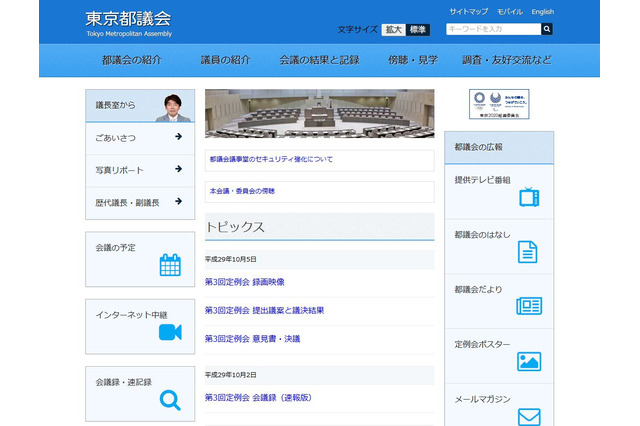Click the 議長室から header with portrait

click(140, 106)
